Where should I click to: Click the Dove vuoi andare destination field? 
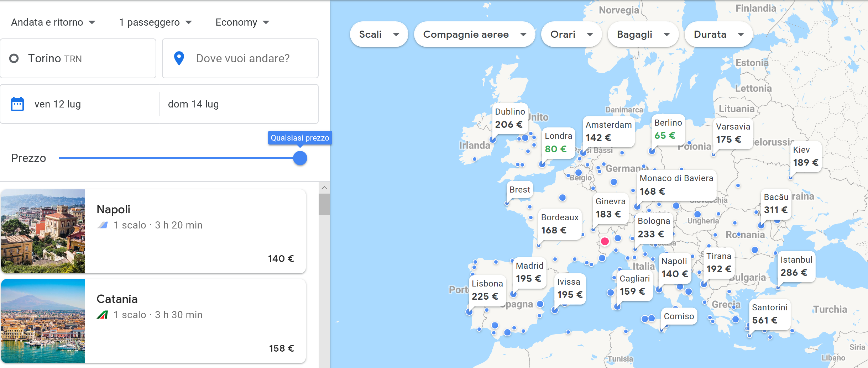pyautogui.click(x=243, y=58)
